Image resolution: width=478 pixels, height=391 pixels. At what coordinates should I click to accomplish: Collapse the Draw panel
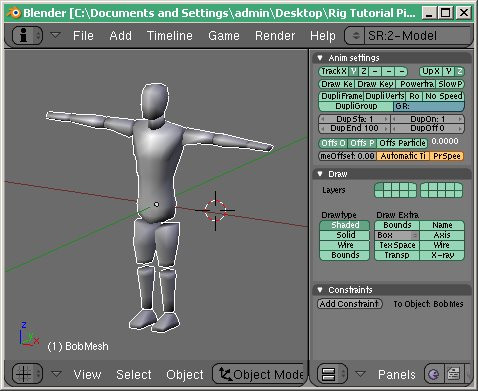pos(320,174)
